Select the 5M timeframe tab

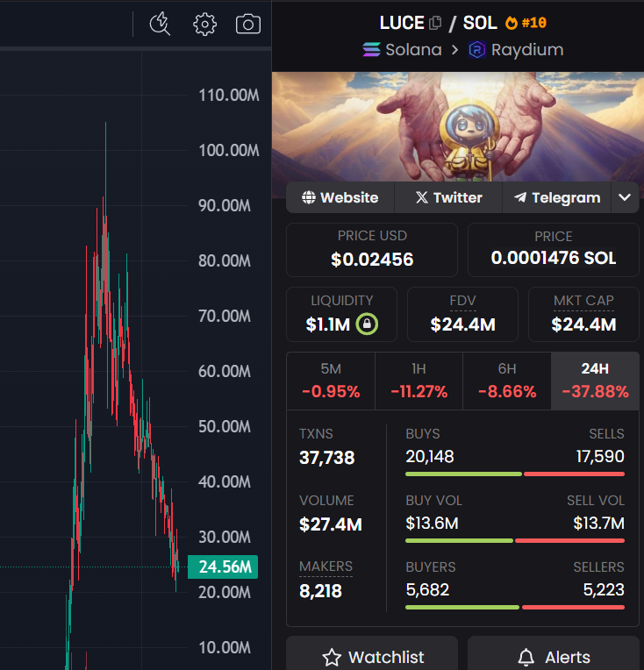pos(331,381)
